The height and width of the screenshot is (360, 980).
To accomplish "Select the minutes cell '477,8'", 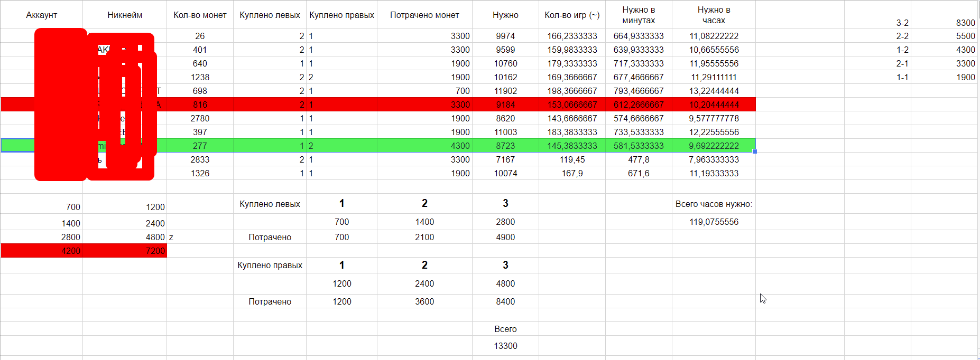I will (639, 159).
